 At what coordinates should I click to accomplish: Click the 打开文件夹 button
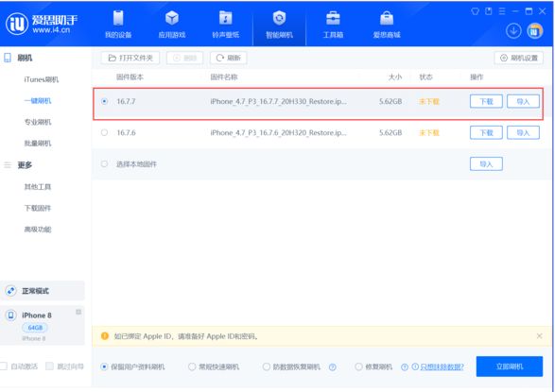130,58
